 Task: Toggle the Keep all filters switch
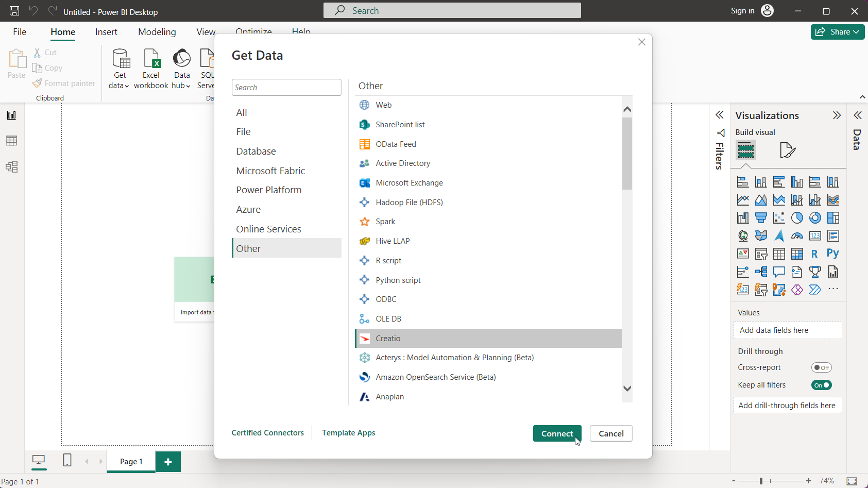pyautogui.click(x=822, y=385)
